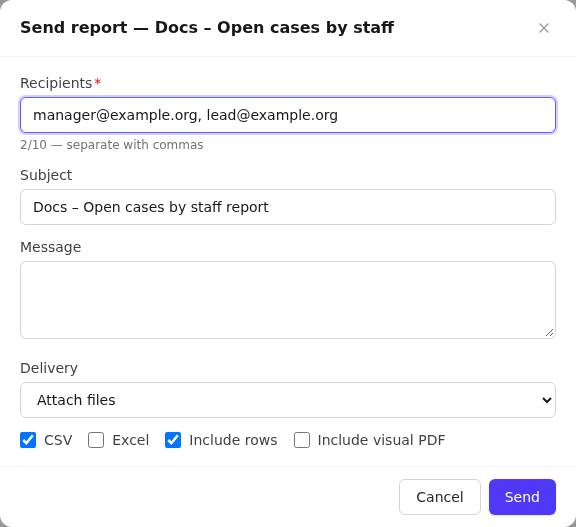576x527 pixels.
Task: Click the '2/10 — separate with commas' hint
Action: tap(112, 145)
